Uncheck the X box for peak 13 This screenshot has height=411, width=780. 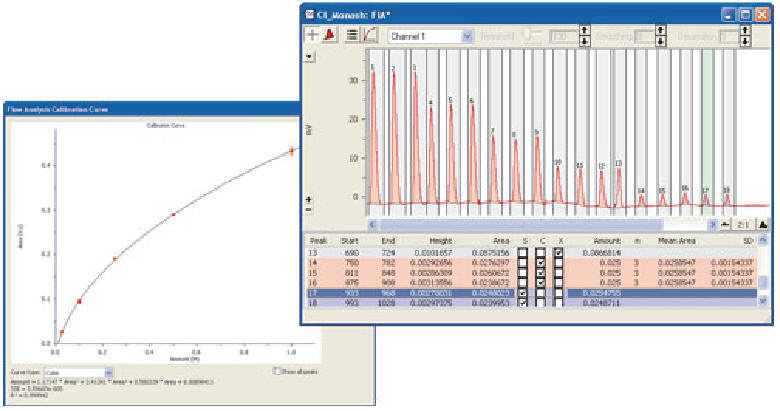click(559, 253)
